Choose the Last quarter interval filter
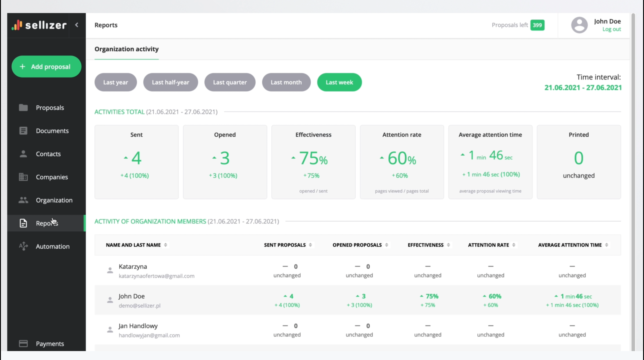 (x=230, y=82)
